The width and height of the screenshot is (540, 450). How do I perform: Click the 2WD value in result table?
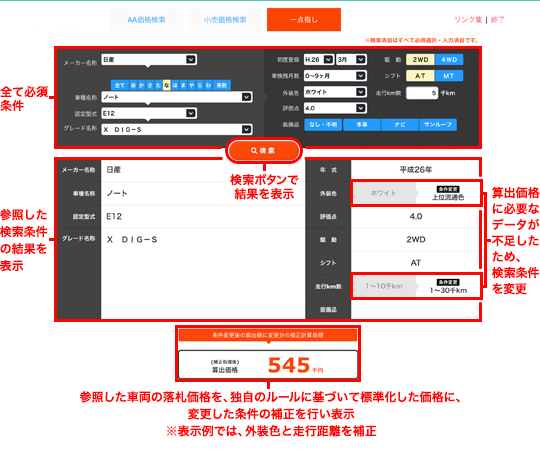(416, 239)
